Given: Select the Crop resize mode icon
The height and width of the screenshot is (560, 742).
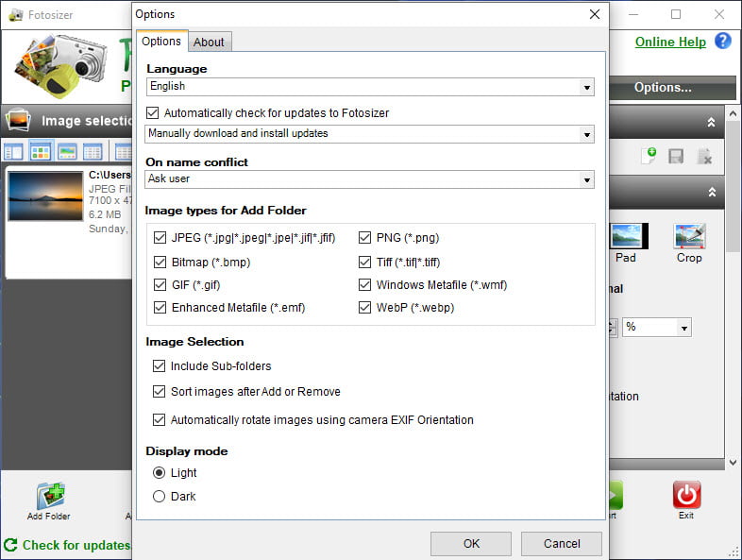Looking at the screenshot, I should tap(689, 236).
